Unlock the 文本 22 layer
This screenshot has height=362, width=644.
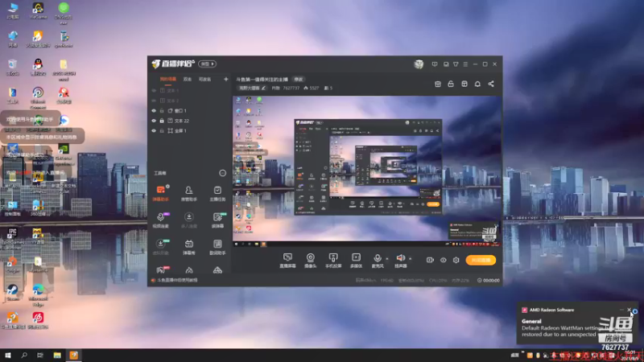click(162, 121)
